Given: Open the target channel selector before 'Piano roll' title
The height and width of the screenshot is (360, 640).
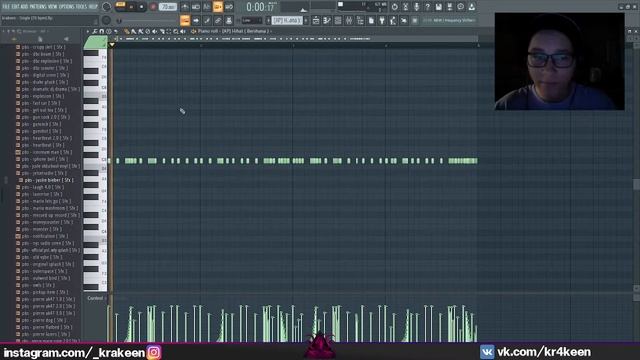Looking at the screenshot, I should (x=193, y=31).
